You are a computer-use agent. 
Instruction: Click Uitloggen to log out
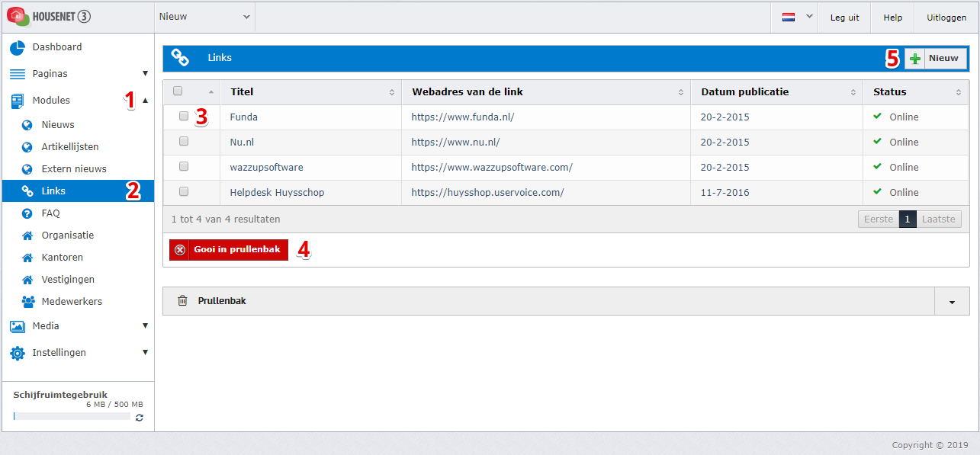(x=946, y=17)
